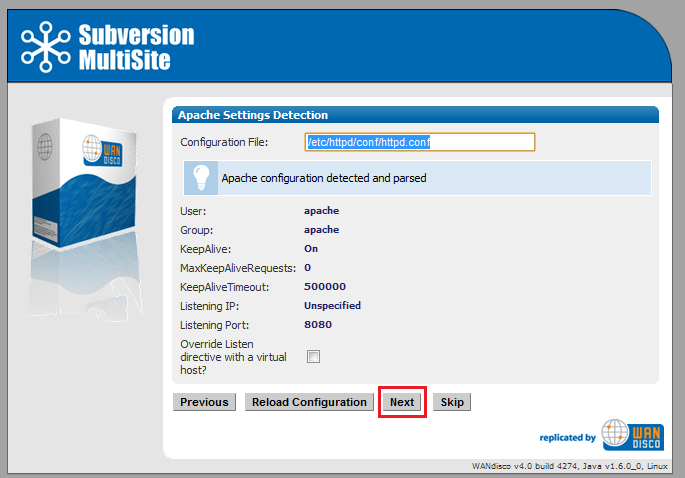Click the WANdisco v4.0 build version text
This screenshot has height=478, width=685.
point(570,466)
